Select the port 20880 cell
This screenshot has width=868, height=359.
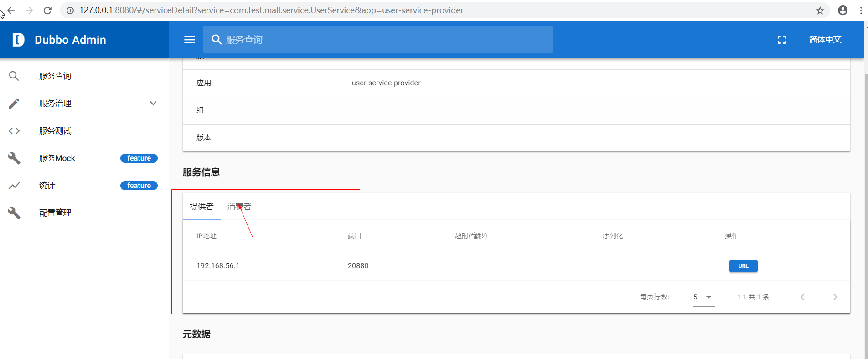(358, 266)
